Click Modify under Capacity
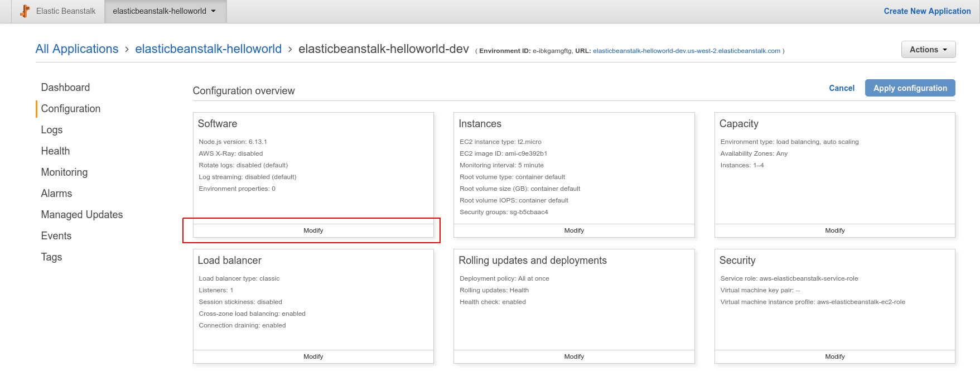 tap(834, 230)
